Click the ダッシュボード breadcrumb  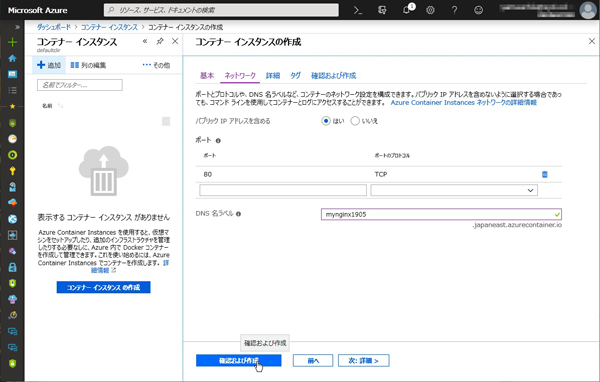tap(54, 27)
